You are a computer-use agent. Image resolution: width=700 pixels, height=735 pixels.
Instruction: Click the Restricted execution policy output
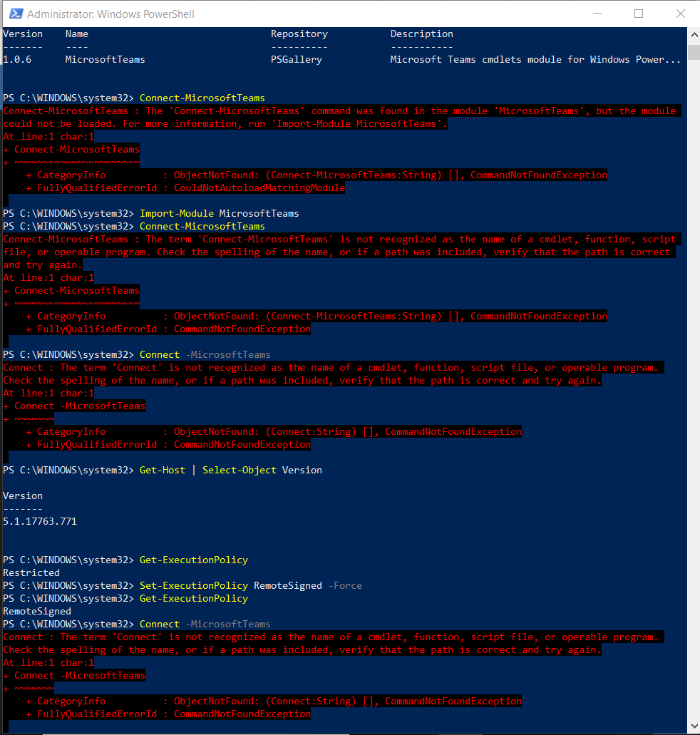tap(31, 572)
